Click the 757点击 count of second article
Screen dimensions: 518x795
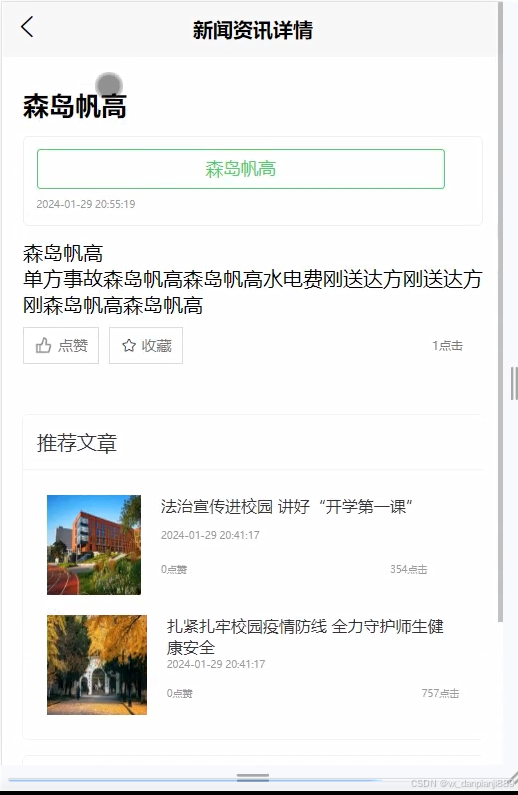click(440, 693)
